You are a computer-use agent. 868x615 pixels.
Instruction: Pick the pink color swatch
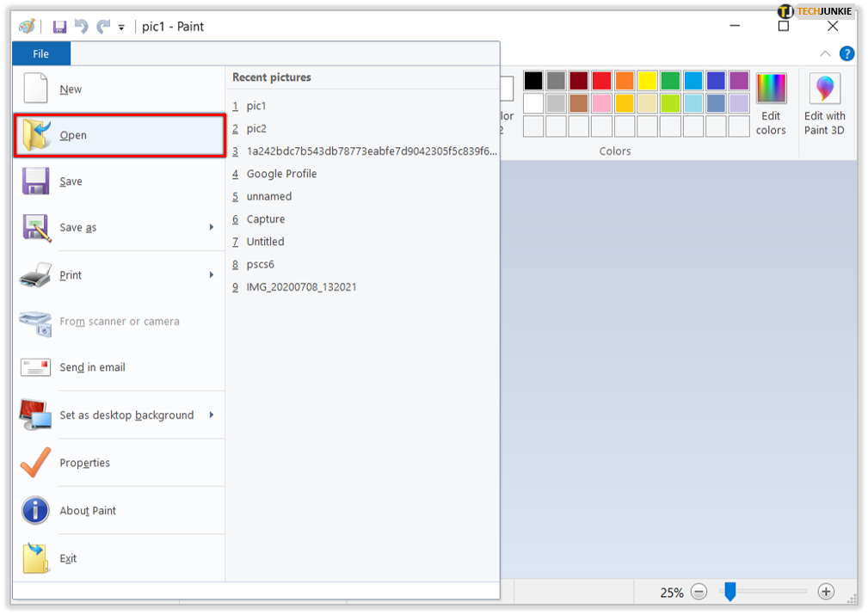click(601, 103)
